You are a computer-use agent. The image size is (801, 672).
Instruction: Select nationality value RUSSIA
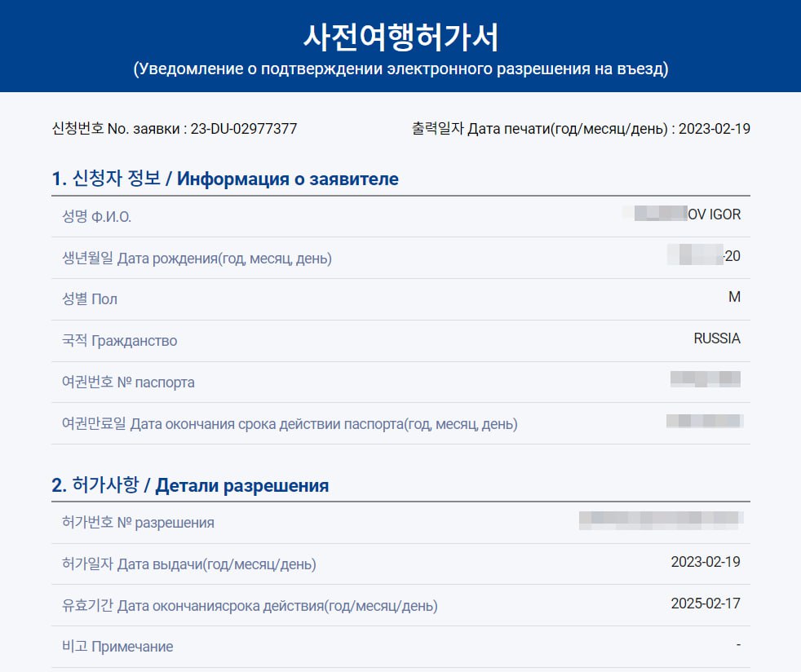[x=716, y=338]
